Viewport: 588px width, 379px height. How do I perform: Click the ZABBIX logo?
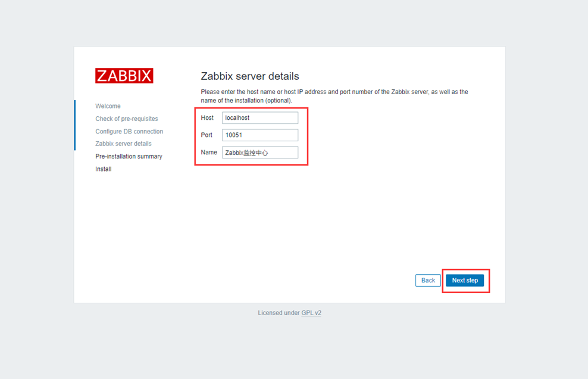coord(124,76)
